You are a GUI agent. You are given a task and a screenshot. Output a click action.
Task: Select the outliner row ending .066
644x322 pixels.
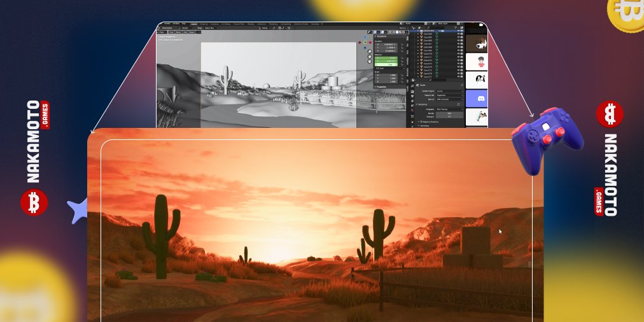pos(436,40)
